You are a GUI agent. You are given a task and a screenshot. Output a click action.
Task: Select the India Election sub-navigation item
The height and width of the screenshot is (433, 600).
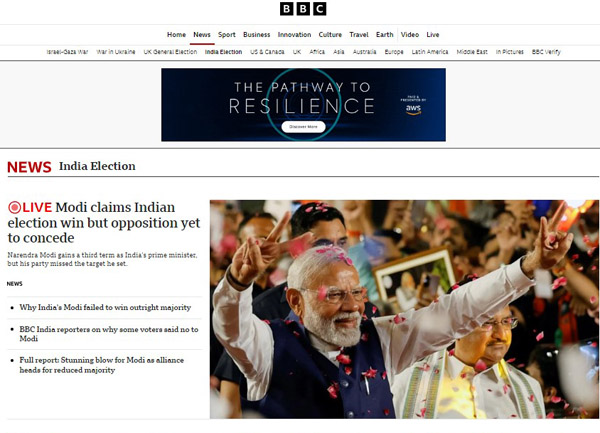(223, 52)
